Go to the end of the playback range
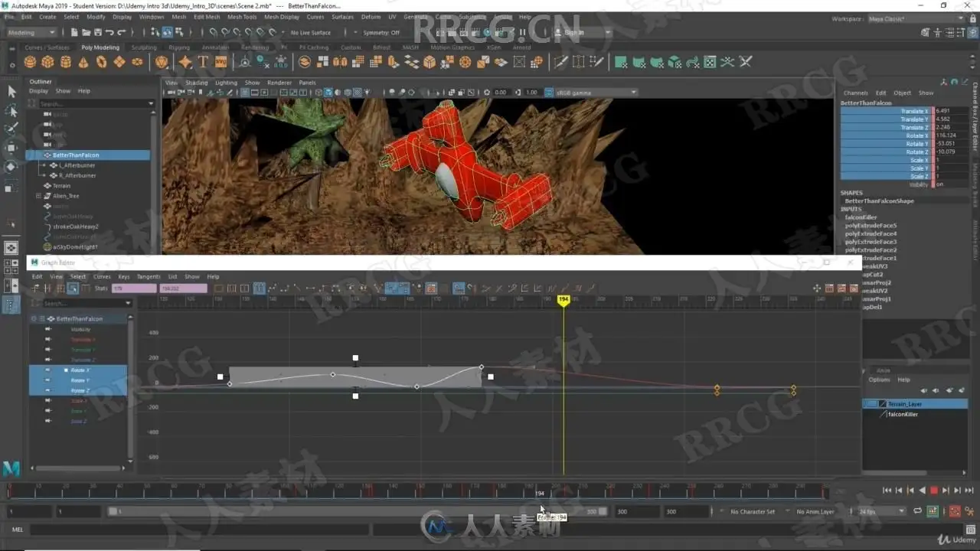The image size is (980, 551). 969,491
